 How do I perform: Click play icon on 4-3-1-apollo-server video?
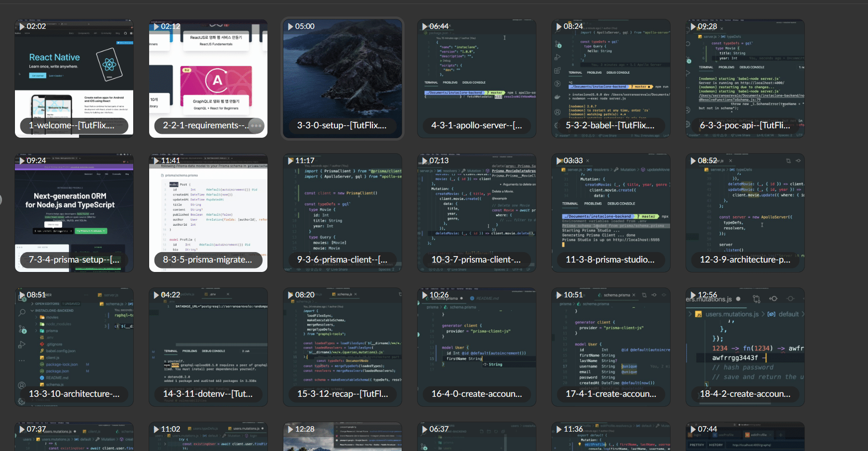pos(425,26)
